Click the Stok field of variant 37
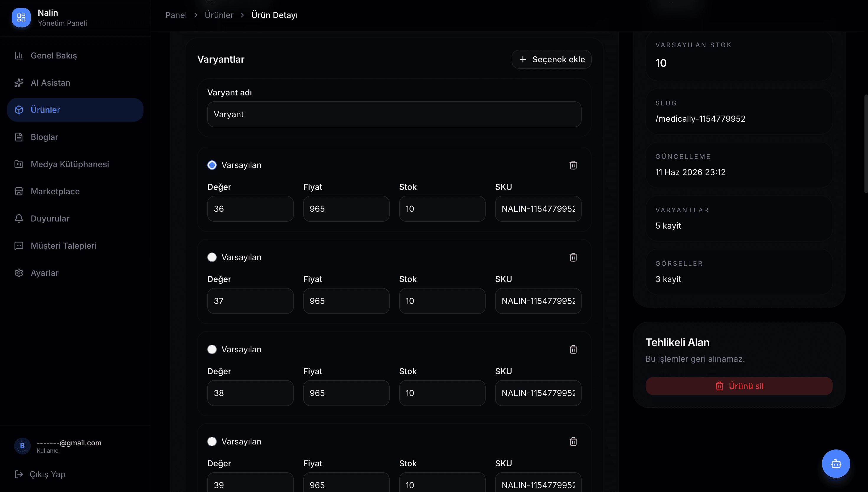This screenshot has width=868, height=492. point(442,301)
